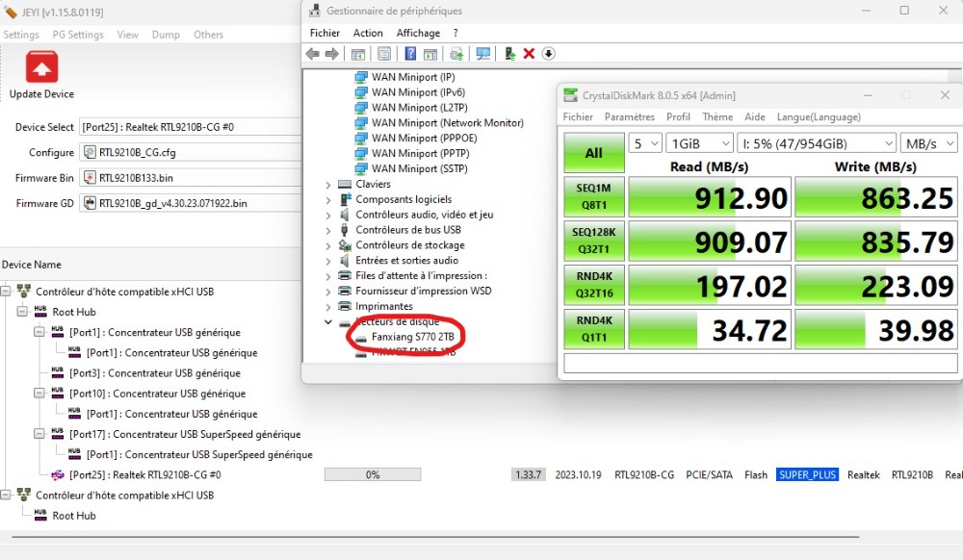This screenshot has height=560, width=963.
Task: Click the red X uninstall device icon
Action: 529,54
